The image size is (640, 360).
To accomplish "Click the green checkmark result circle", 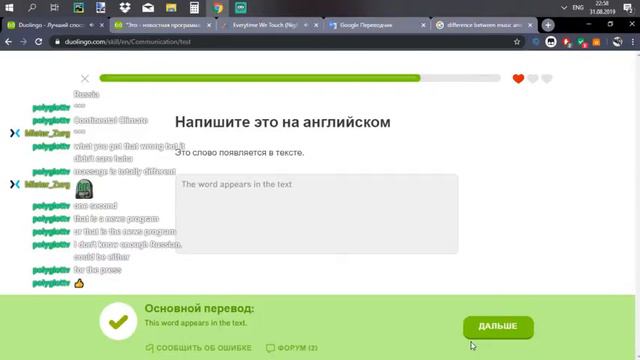I will coord(118,322).
